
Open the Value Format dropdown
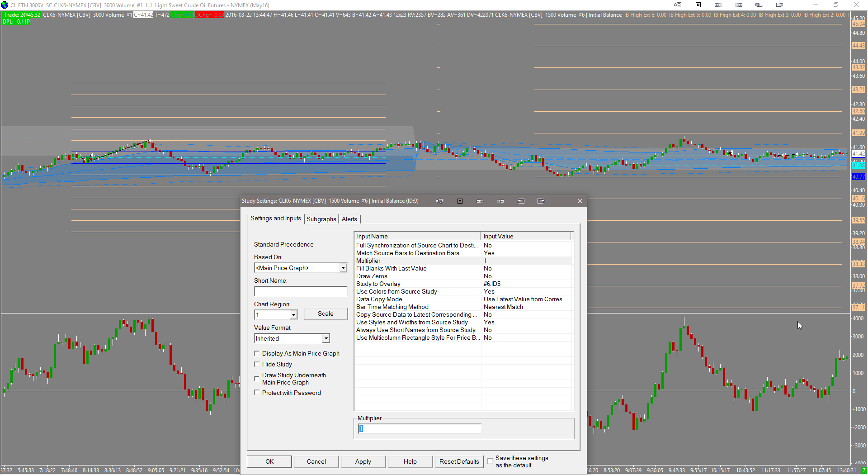326,338
